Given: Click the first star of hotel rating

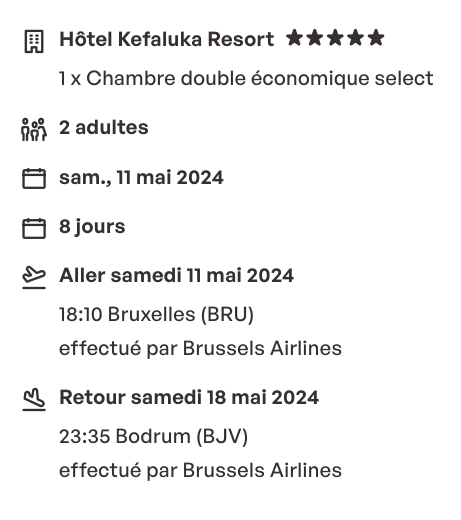Looking at the screenshot, I should [295, 38].
